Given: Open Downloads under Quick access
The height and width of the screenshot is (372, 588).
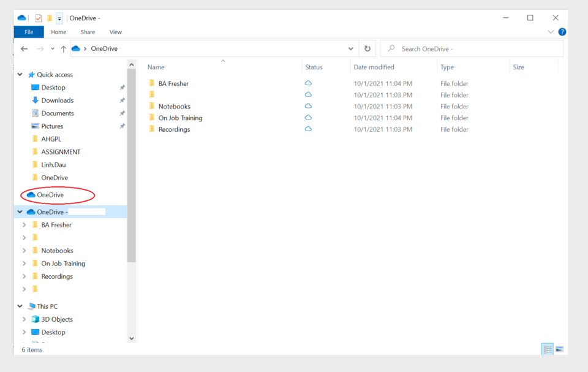Looking at the screenshot, I should [x=58, y=101].
